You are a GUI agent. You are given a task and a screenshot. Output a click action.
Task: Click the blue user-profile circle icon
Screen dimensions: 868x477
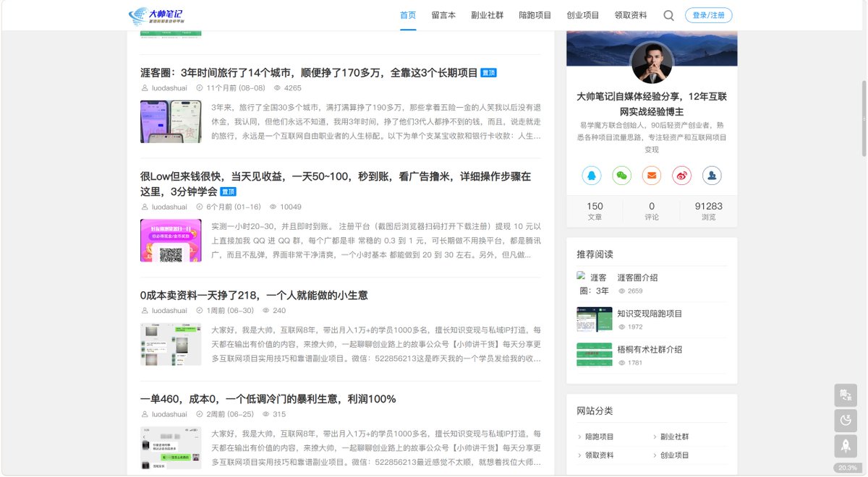tap(712, 175)
